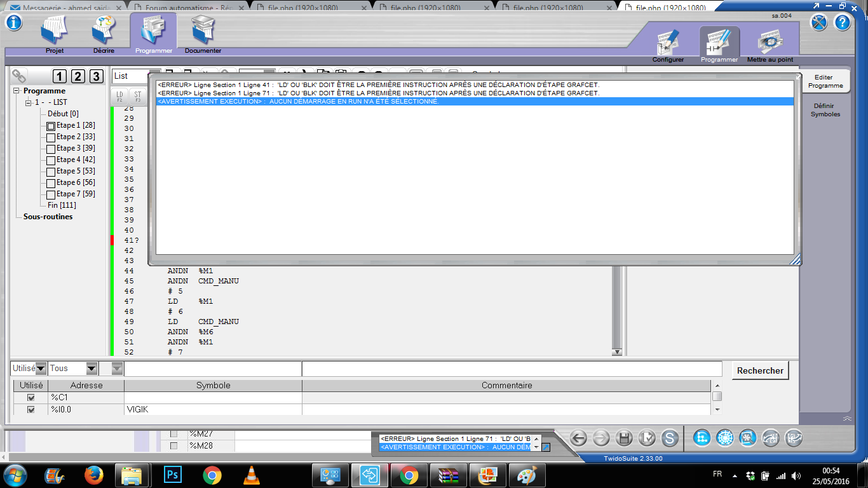This screenshot has height=488, width=868.
Task: Click the Documenter icon
Action: (203, 34)
